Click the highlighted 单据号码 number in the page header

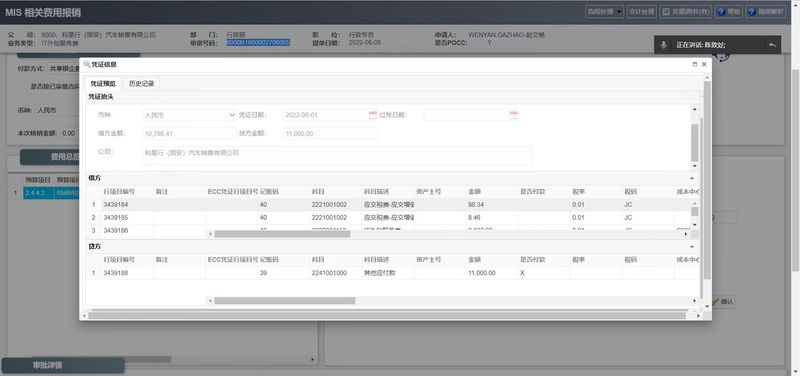tap(258, 43)
